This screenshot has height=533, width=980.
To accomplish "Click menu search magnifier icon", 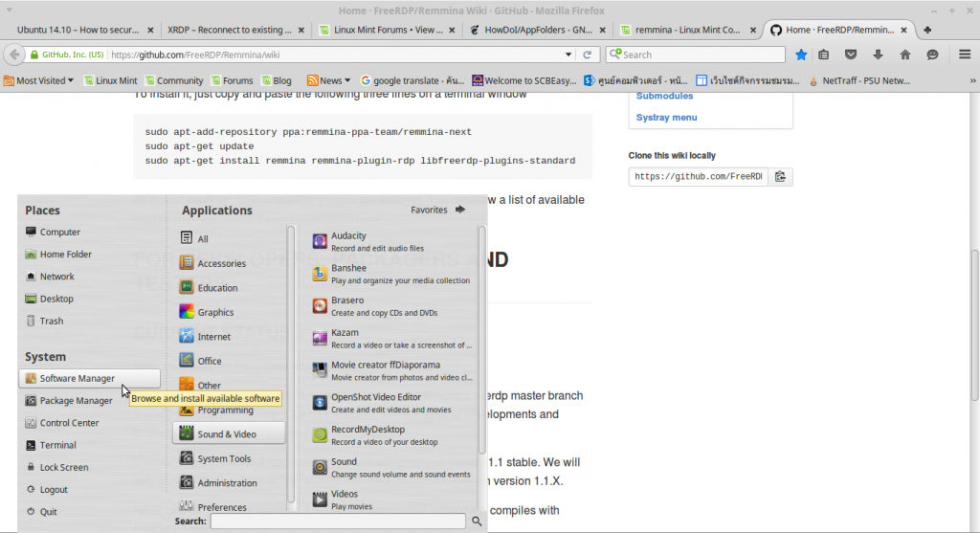I will pyautogui.click(x=477, y=521).
